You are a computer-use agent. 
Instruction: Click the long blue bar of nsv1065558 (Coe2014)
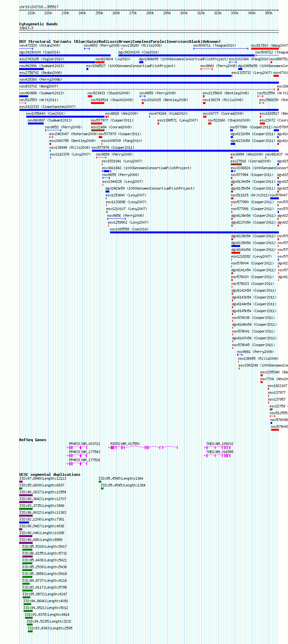pos(194,232)
